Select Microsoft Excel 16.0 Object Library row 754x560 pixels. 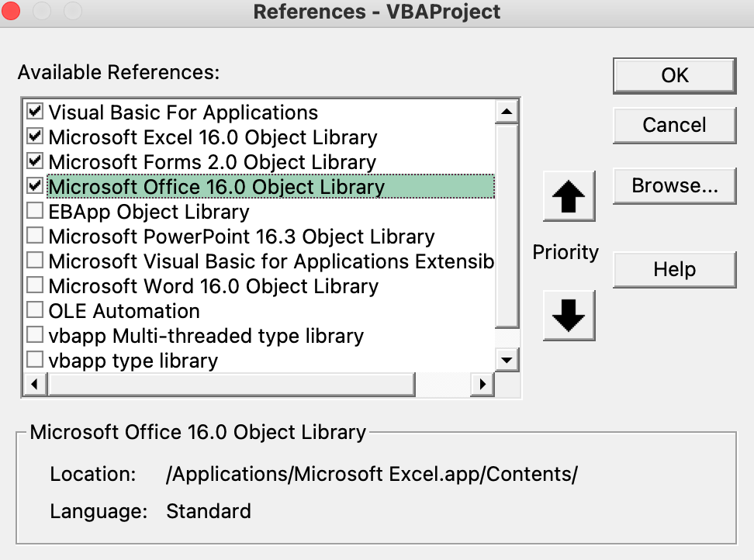[x=213, y=137]
